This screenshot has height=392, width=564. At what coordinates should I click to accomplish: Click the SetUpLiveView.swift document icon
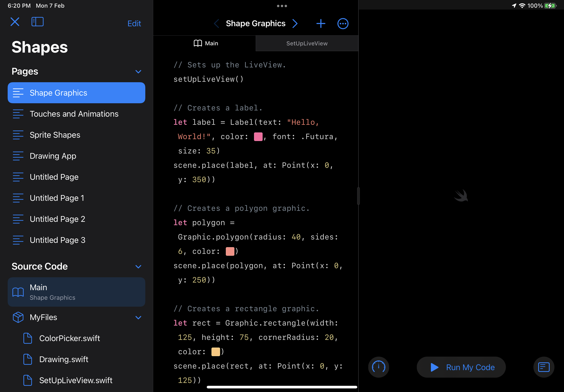coord(27,381)
